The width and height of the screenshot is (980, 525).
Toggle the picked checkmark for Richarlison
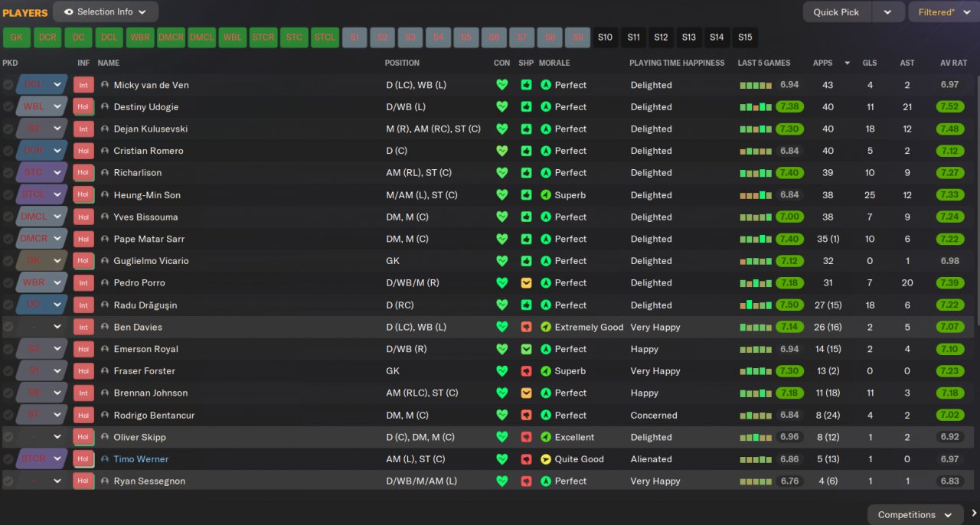[x=8, y=173]
